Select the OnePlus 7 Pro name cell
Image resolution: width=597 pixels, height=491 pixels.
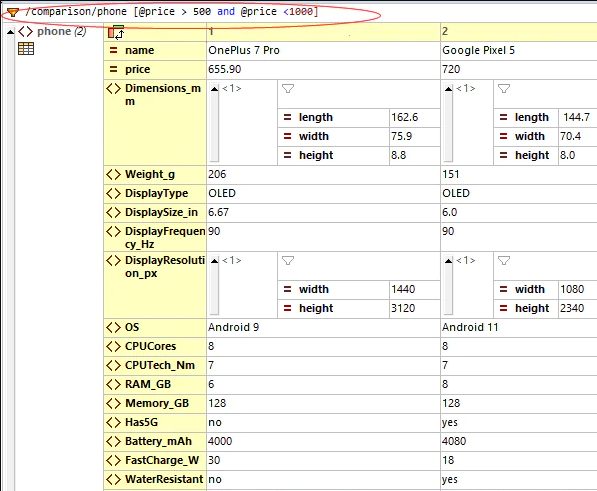pos(323,50)
